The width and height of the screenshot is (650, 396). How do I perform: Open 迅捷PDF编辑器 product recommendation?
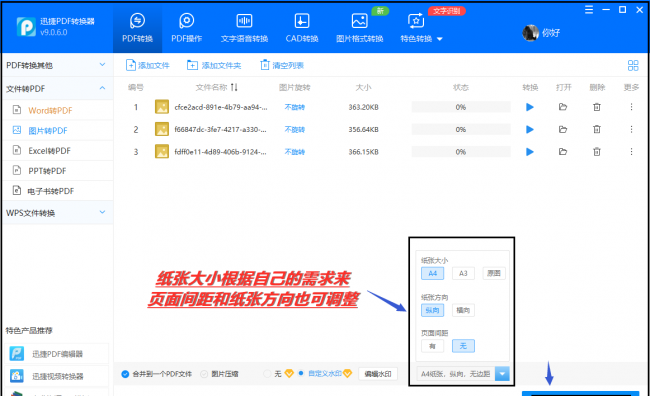[58, 354]
